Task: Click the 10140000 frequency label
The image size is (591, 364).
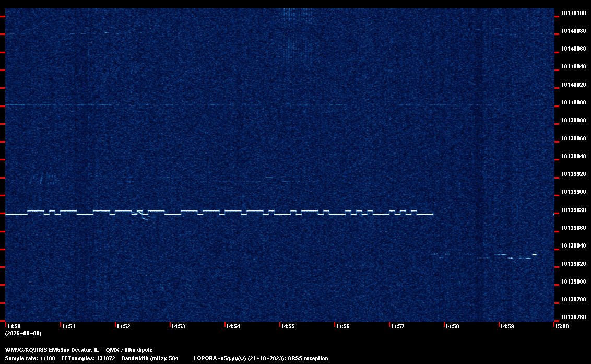Action: (573, 102)
